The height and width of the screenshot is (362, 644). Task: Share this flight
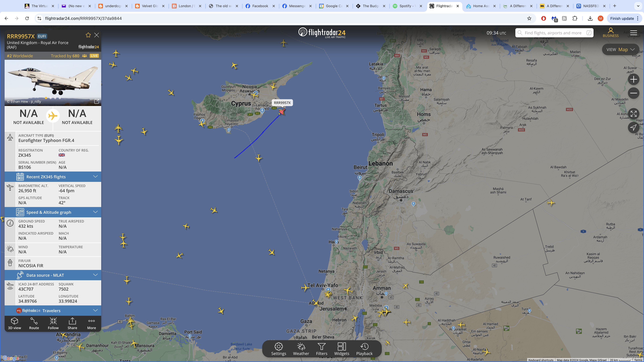[x=72, y=324]
